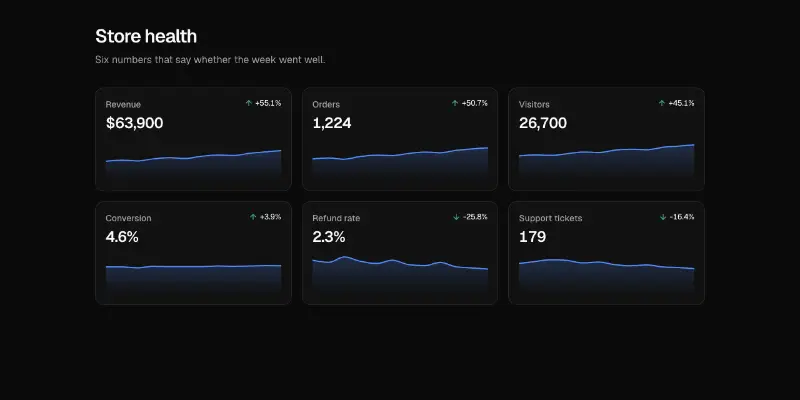Viewport: 800px width, 400px height.
Task: Click the 4.6% conversion value
Action: tap(122, 237)
